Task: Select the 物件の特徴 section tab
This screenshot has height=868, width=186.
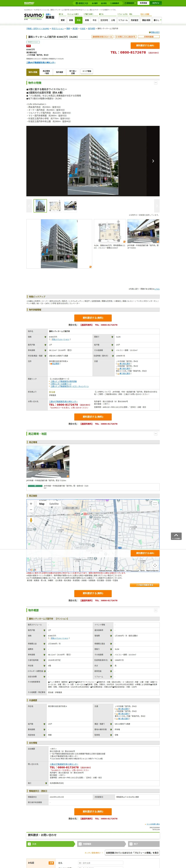Action: 33,72
